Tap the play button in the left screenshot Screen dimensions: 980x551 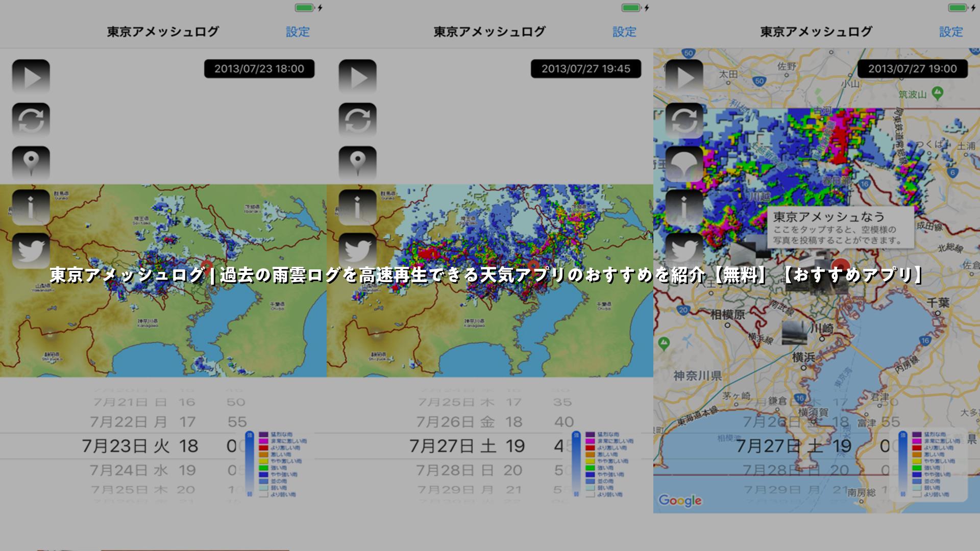[31, 78]
